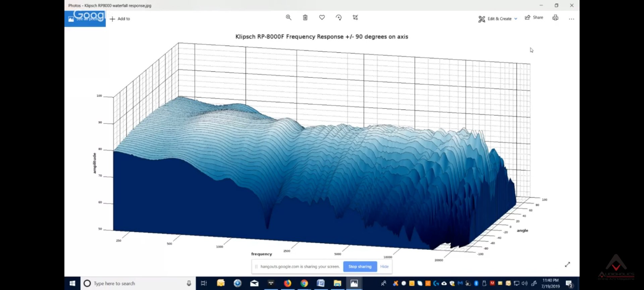The height and width of the screenshot is (290, 644).
Task: Open the clock showing 11:40 PM
Action: coord(550,283)
